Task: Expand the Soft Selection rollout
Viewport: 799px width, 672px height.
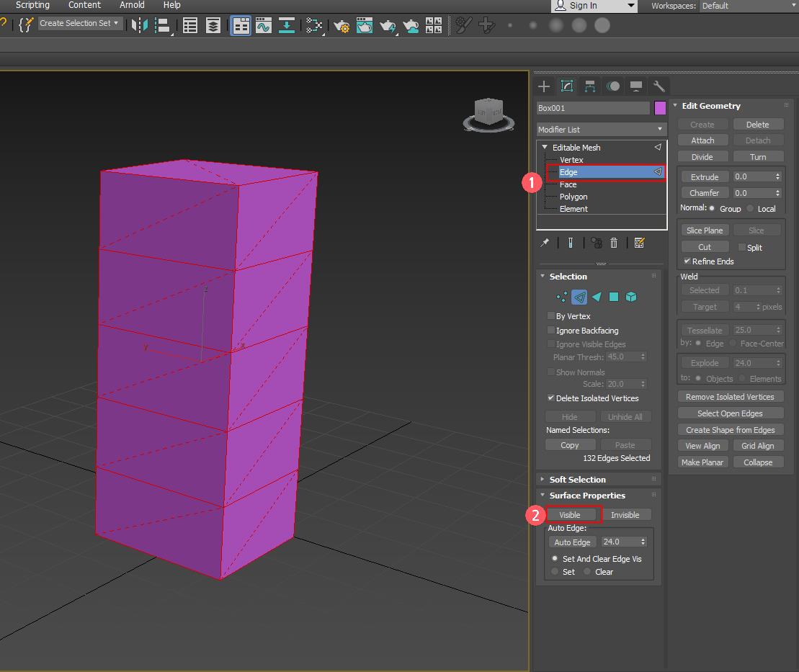Action: pyautogui.click(x=543, y=480)
